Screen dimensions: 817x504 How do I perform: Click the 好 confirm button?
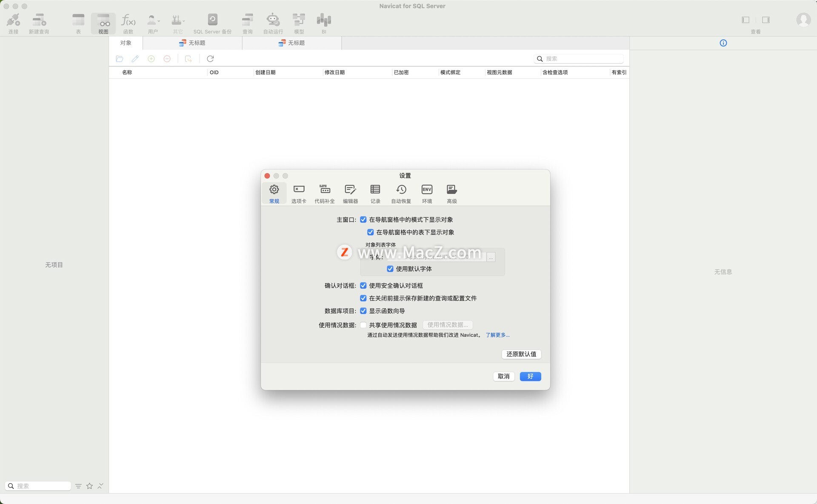(530, 376)
